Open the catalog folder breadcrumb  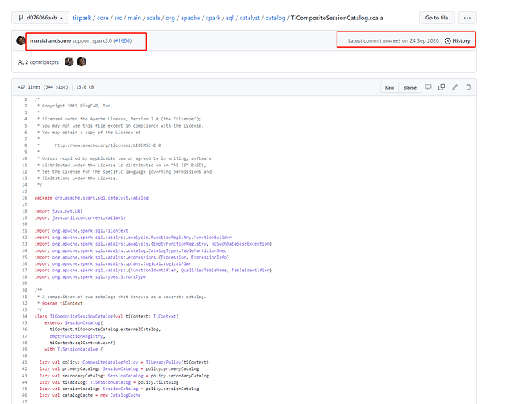pyautogui.click(x=275, y=18)
